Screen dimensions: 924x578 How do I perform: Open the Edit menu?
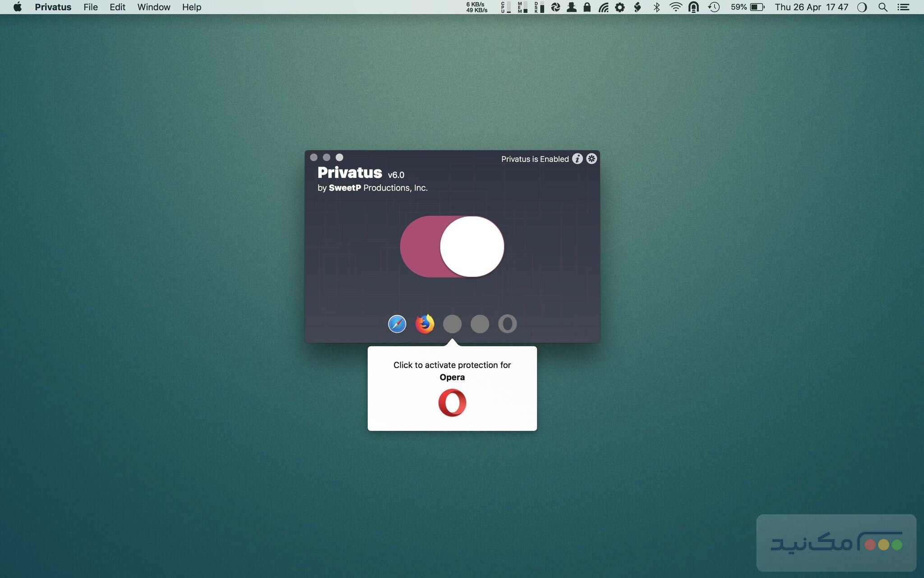tap(117, 7)
